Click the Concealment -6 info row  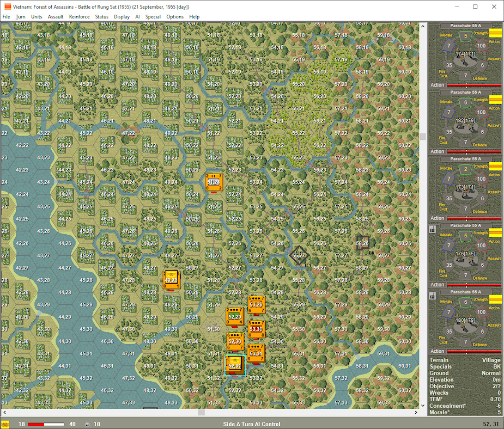[x=465, y=406]
